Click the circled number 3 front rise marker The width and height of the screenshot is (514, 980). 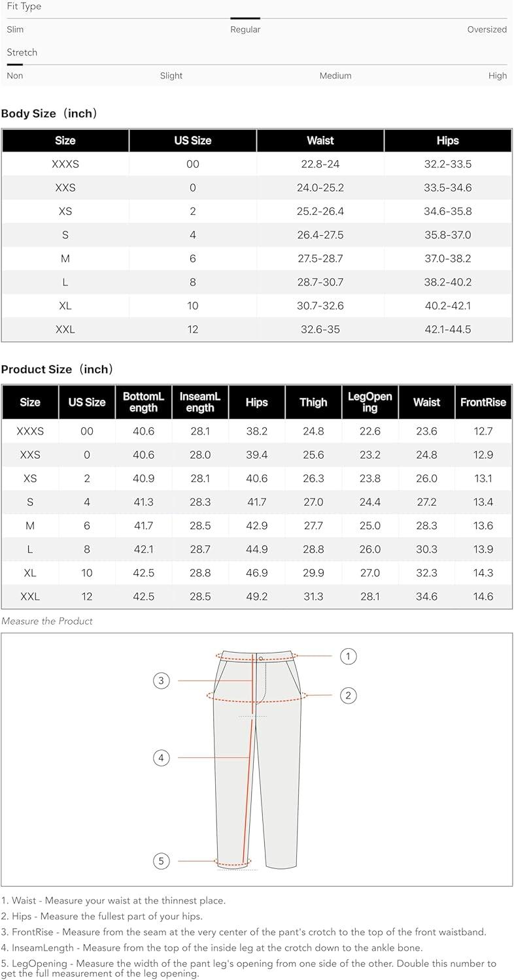[162, 681]
